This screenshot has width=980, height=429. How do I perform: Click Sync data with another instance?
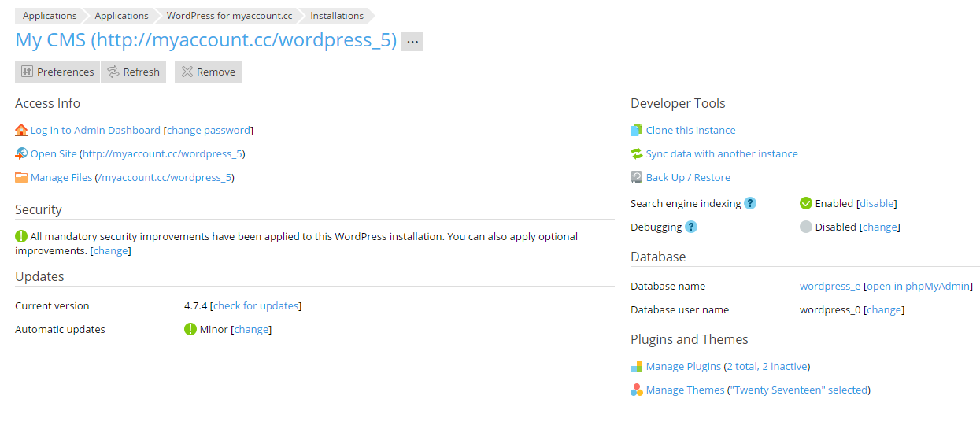click(x=722, y=153)
